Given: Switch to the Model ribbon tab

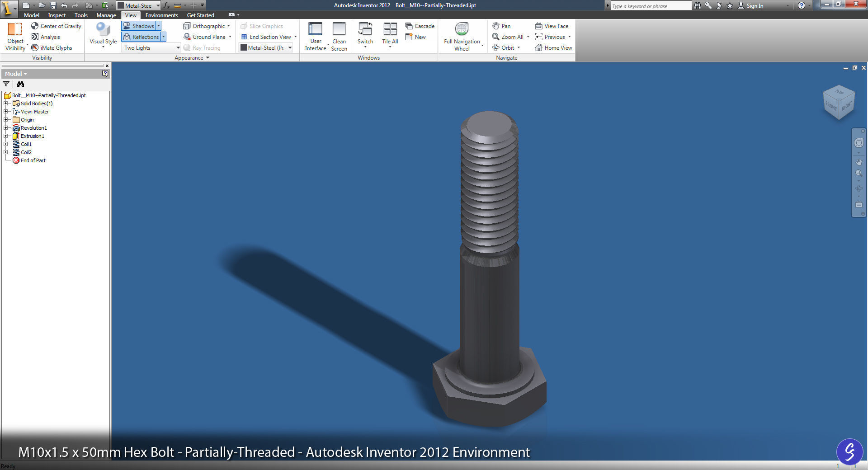Looking at the screenshot, I should (32, 15).
